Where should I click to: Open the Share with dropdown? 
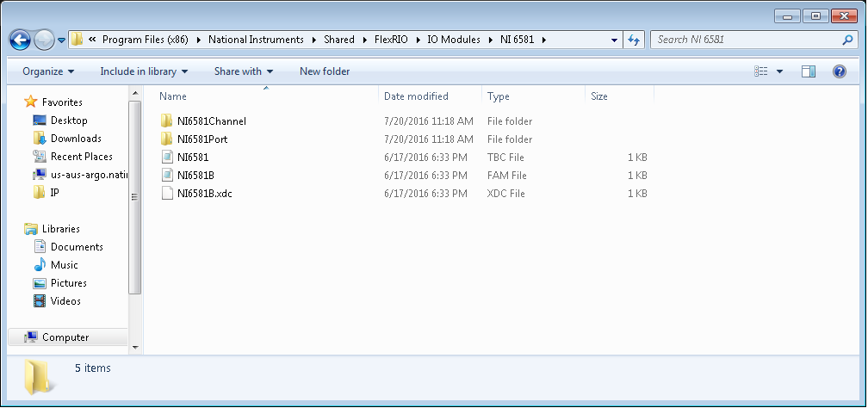click(244, 71)
